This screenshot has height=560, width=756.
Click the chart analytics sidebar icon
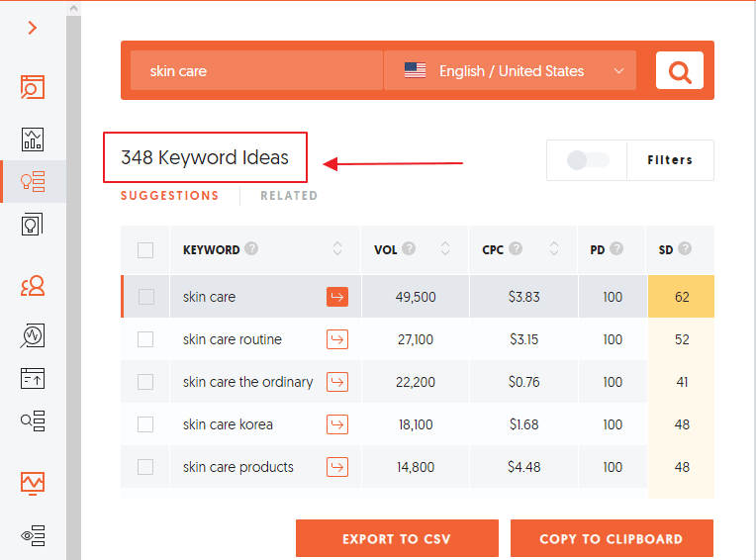tap(33, 139)
